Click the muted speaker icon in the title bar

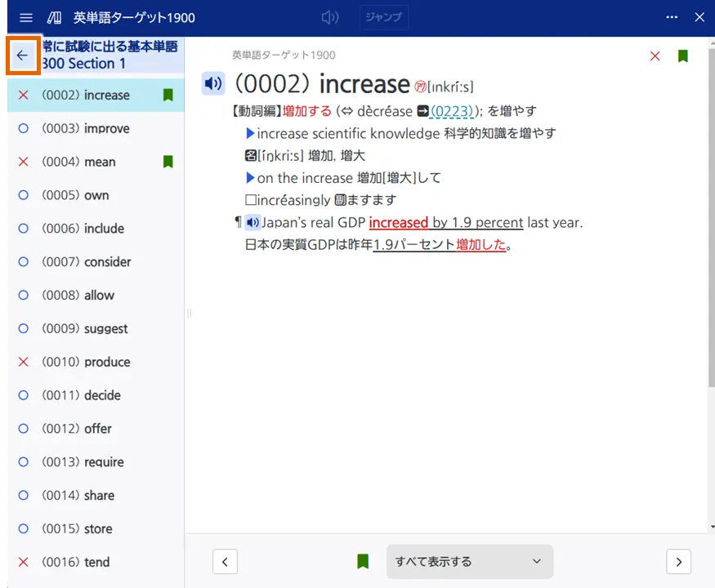(x=330, y=16)
